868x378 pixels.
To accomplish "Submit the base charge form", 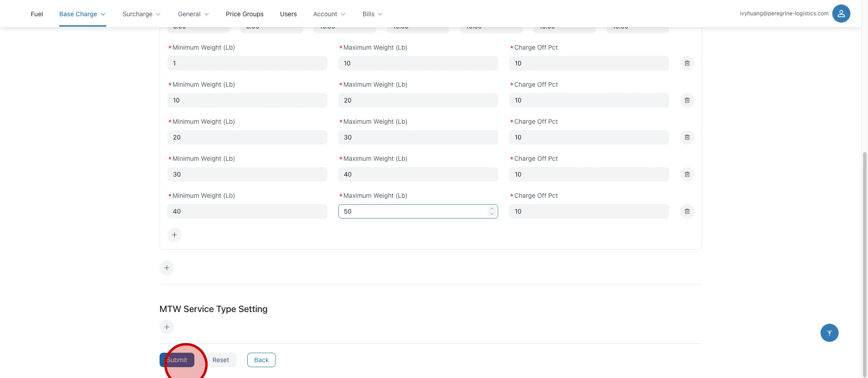I will point(177,360).
